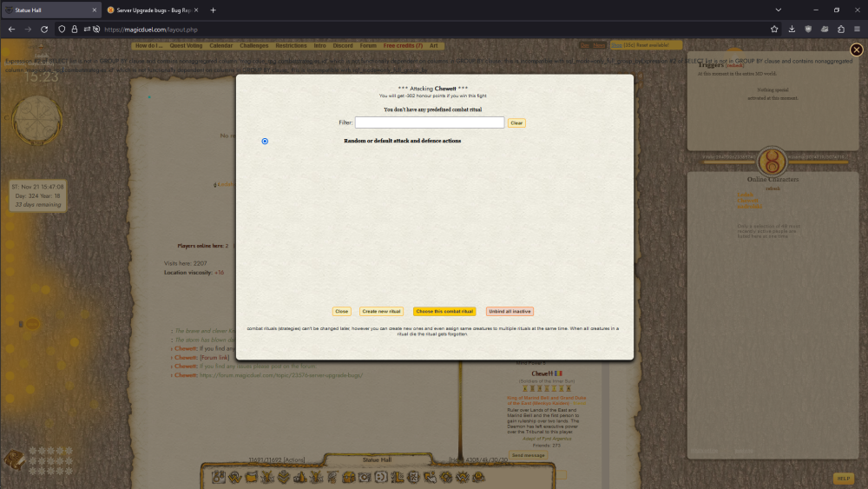Viewport: 868px width, 489px height.
Task: Click the Create new ritual button
Action: (x=381, y=311)
